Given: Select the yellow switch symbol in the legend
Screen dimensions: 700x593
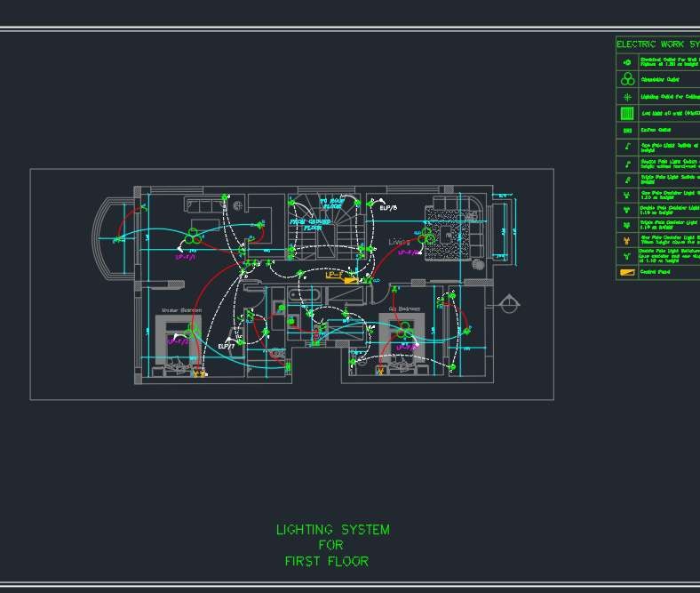Looking at the screenshot, I should point(627,241).
